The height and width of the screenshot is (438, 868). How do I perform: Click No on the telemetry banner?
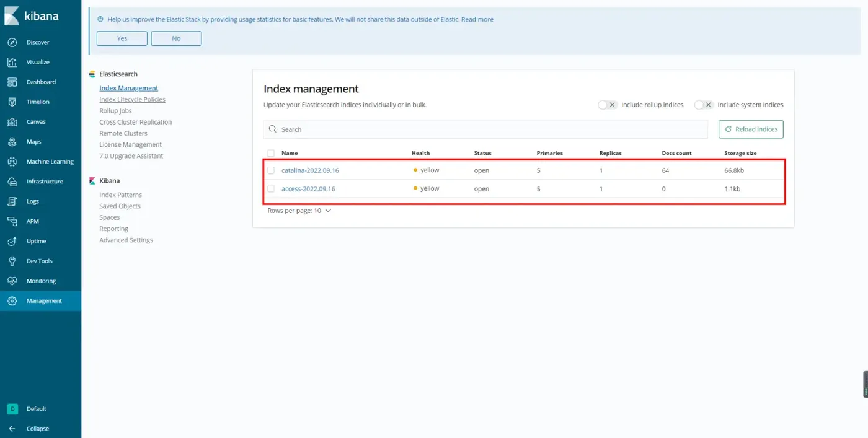[x=176, y=38]
